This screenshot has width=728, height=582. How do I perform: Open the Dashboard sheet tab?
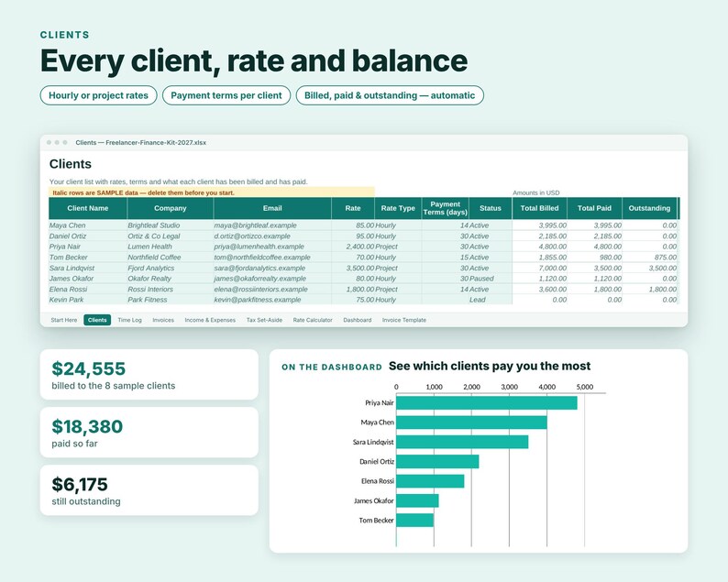tap(357, 320)
